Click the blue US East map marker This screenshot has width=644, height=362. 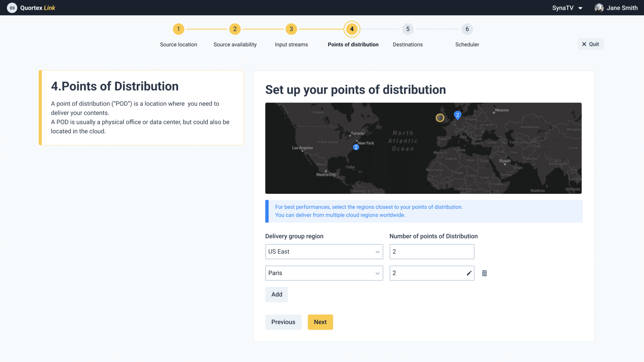click(356, 147)
